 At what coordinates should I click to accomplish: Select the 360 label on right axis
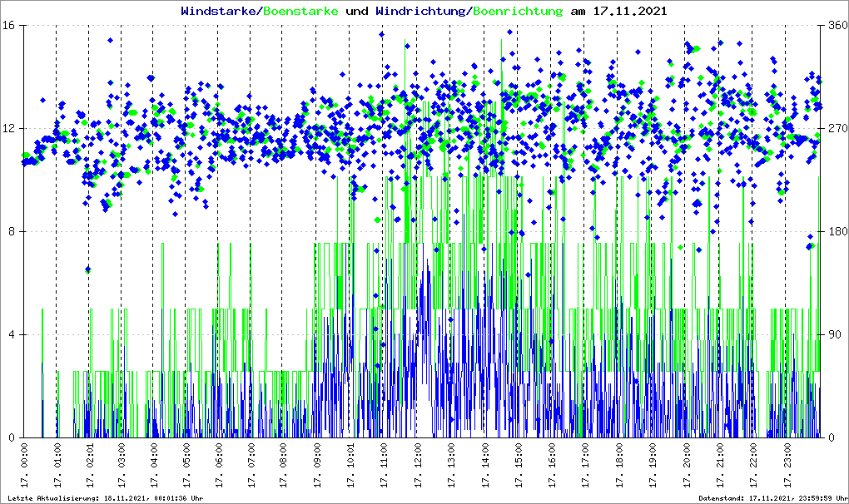tap(835, 26)
